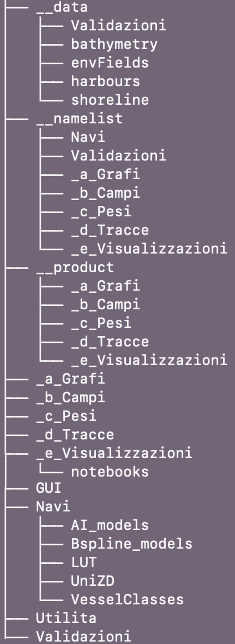Image resolution: width=235 pixels, height=644 pixels.
Task: Click the harbours folder name
Action: click(x=105, y=81)
